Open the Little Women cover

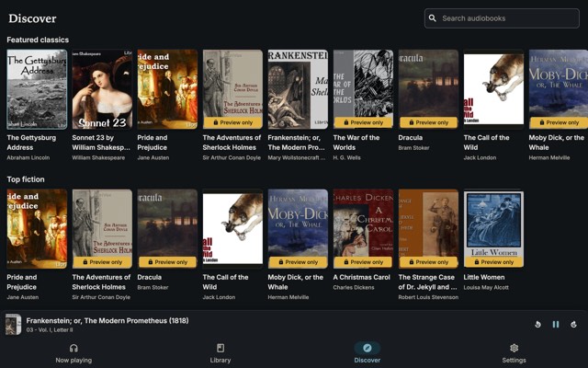pyautogui.click(x=493, y=229)
